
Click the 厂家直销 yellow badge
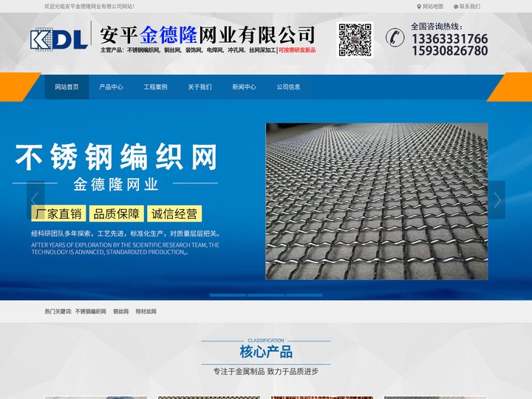58,214
